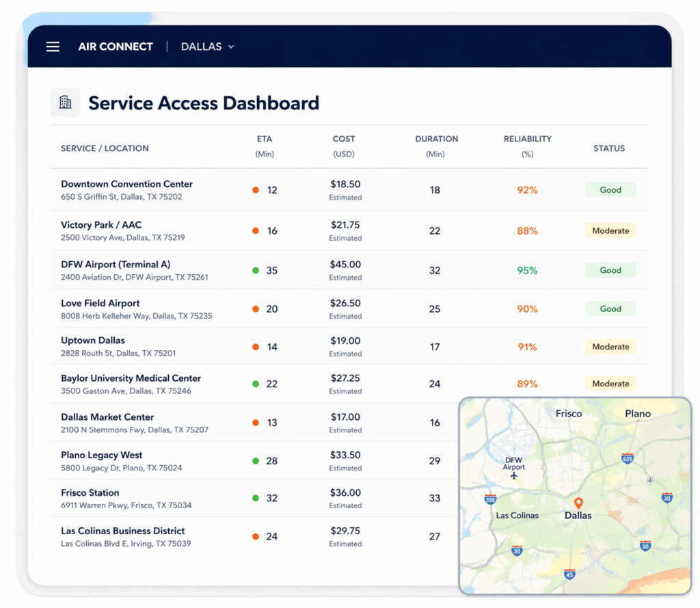Click orange ETA dot for Downtown Convention Center
The image size is (700, 608).
tap(256, 190)
